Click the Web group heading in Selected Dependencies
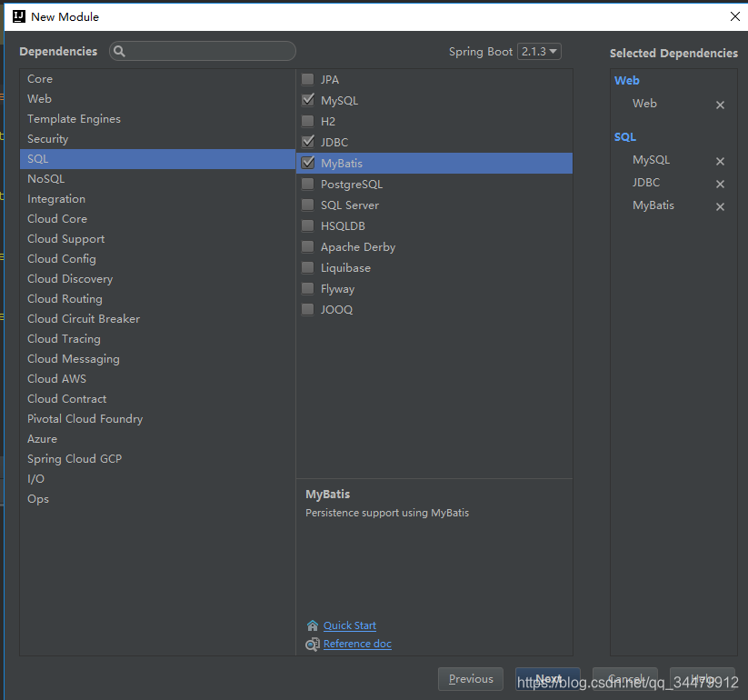 tap(626, 81)
